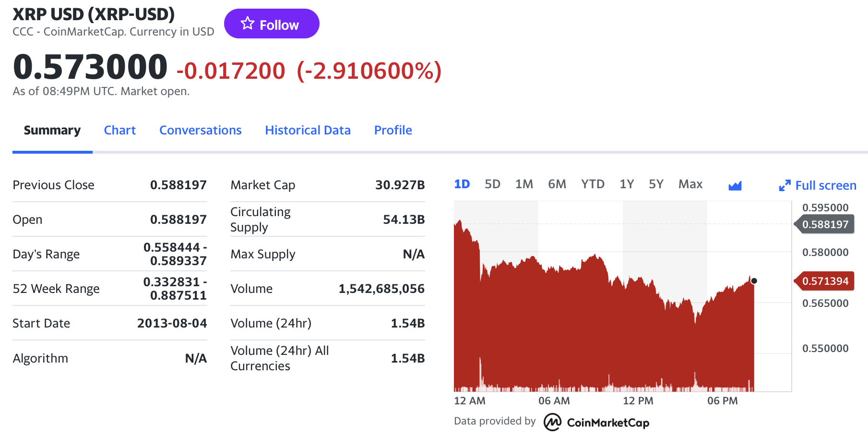Open the Conversations tab

coord(200,130)
